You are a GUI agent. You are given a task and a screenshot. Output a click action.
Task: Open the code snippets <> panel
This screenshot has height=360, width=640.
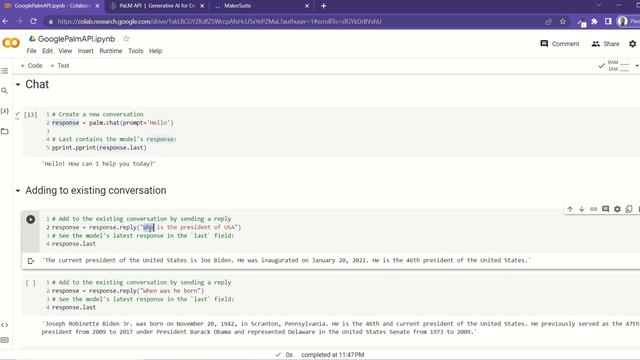point(4,325)
